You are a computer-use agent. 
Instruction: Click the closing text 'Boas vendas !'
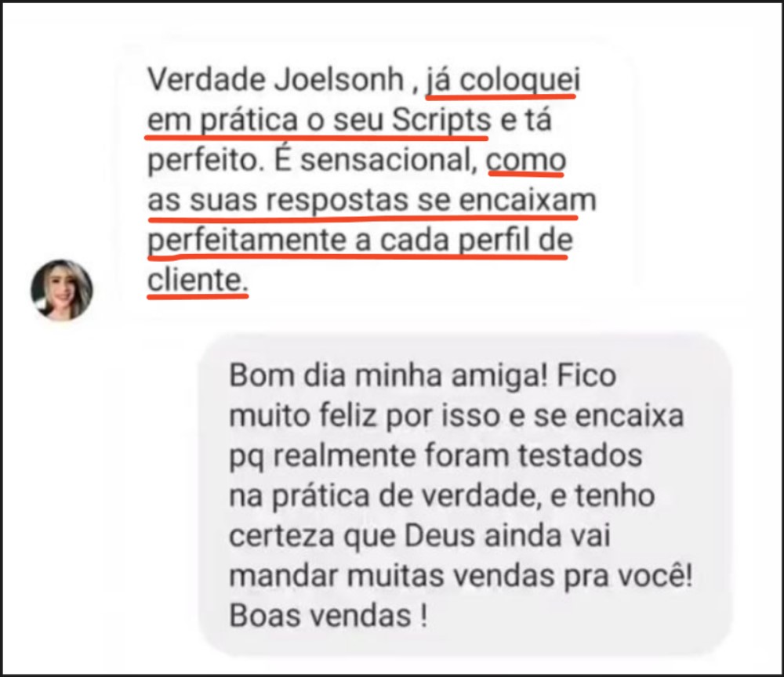coord(328,616)
